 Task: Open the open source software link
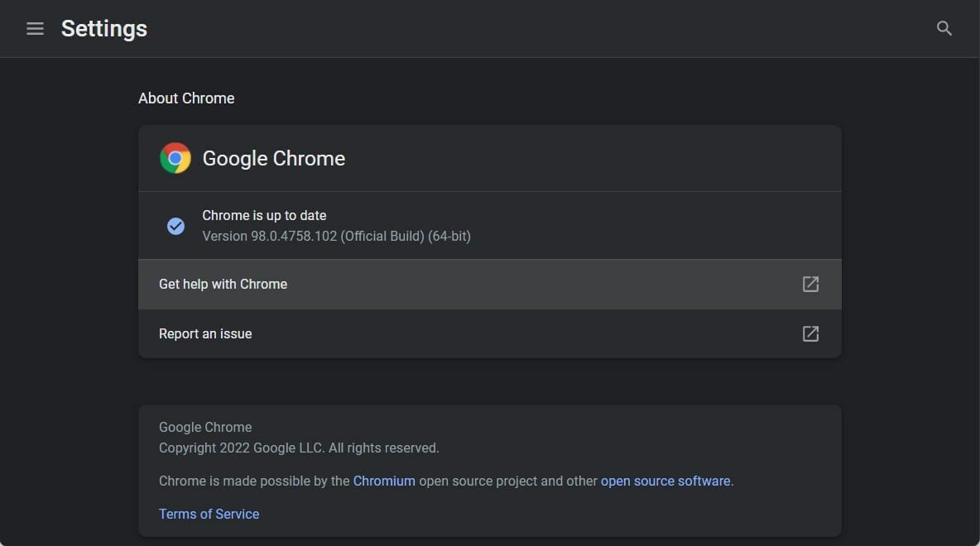coord(665,481)
